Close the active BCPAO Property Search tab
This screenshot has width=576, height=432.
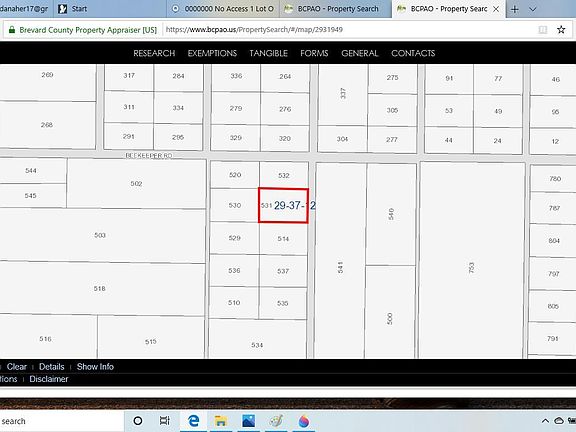tap(496, 9)
